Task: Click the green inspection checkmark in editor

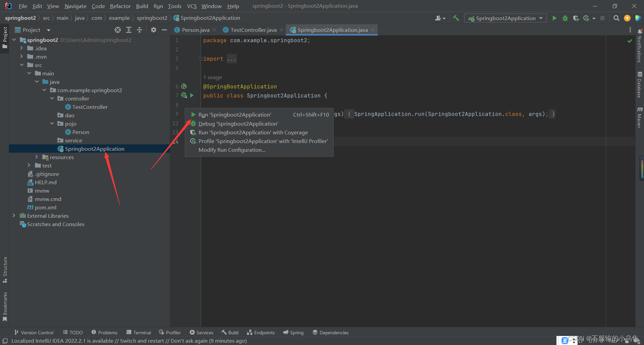Action: point(630,41)
